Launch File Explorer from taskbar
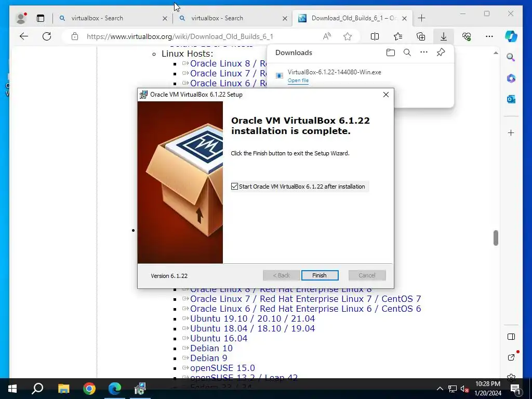The width and height of the screenshot is (532, 399). pos(63,389)
